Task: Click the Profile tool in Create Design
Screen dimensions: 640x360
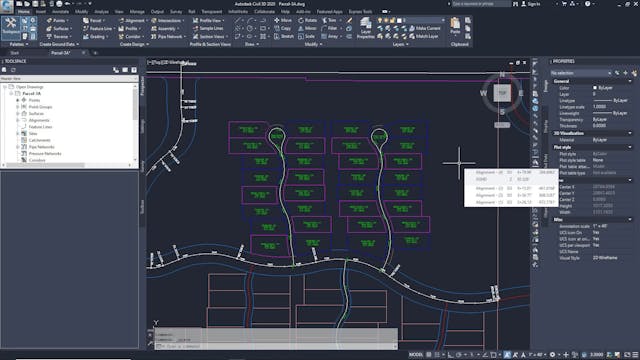Action: click(x=129, y=29)
